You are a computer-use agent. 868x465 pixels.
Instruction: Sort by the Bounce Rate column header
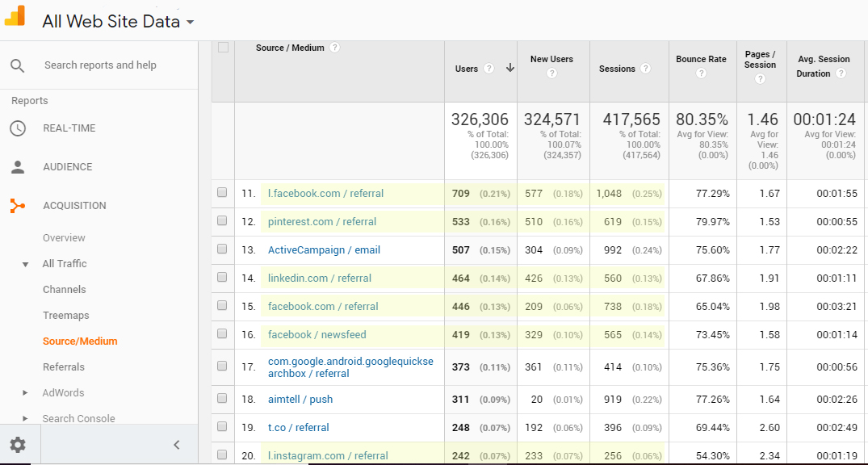[x=702, y=59]
